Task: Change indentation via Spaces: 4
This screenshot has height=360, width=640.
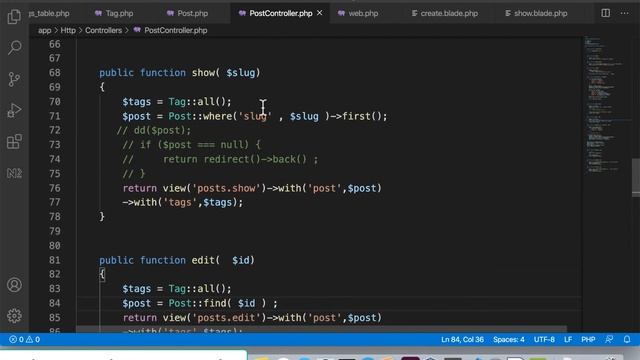Action: (x=509, y=339)
